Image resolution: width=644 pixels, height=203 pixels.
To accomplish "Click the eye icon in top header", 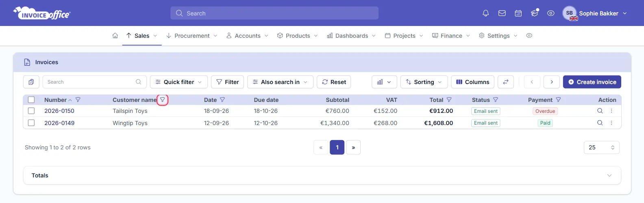I will tap(551, 13).
